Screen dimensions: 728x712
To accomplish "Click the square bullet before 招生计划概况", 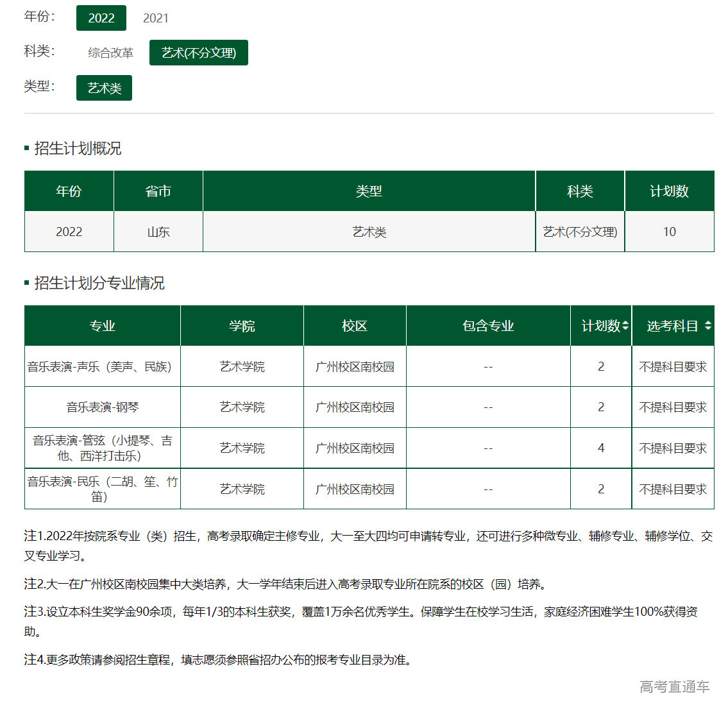I will coord(26,149).
